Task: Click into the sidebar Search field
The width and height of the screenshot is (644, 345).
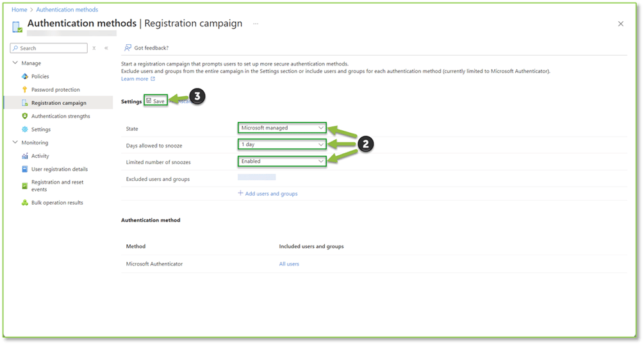Action: (49, 48)
